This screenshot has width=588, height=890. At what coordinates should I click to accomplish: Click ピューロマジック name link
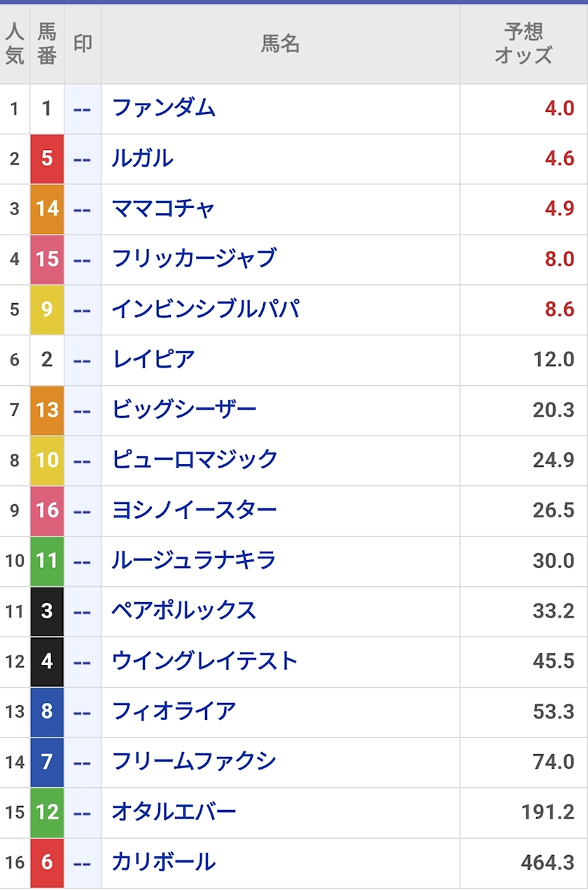[195, 460]
